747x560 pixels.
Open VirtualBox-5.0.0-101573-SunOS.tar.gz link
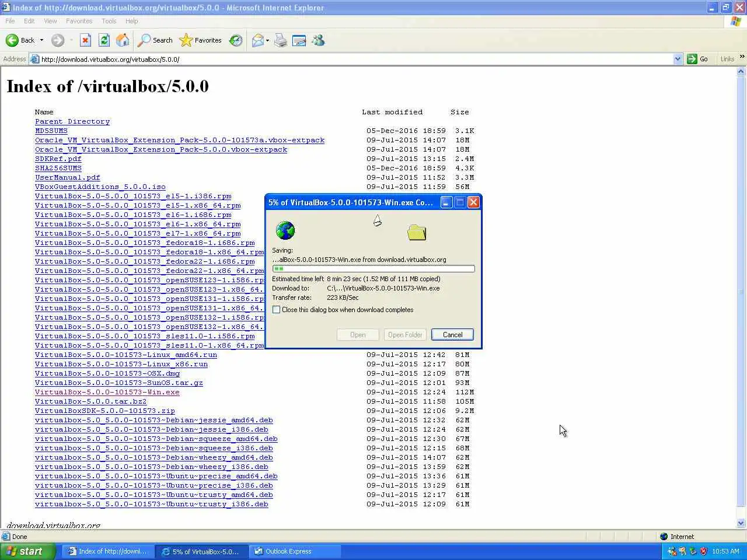tap(119, 383)
